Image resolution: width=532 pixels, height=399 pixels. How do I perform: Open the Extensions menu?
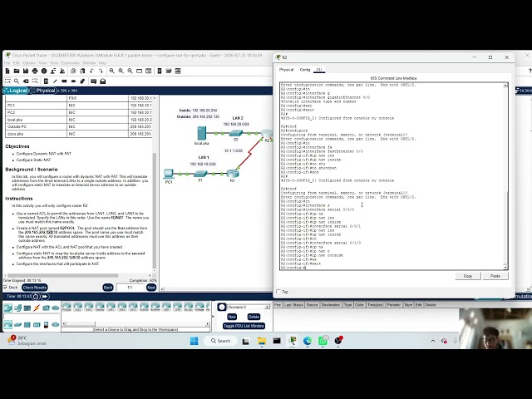point(70,63)
